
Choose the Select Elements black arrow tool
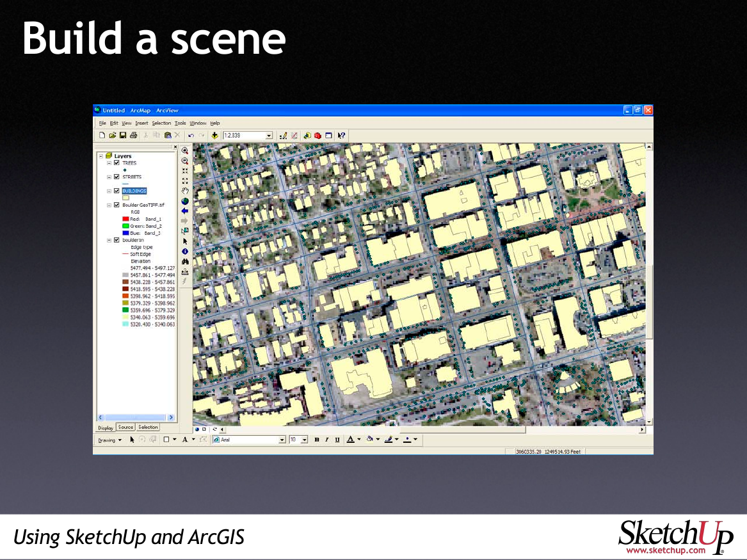(x=185, y=241)
